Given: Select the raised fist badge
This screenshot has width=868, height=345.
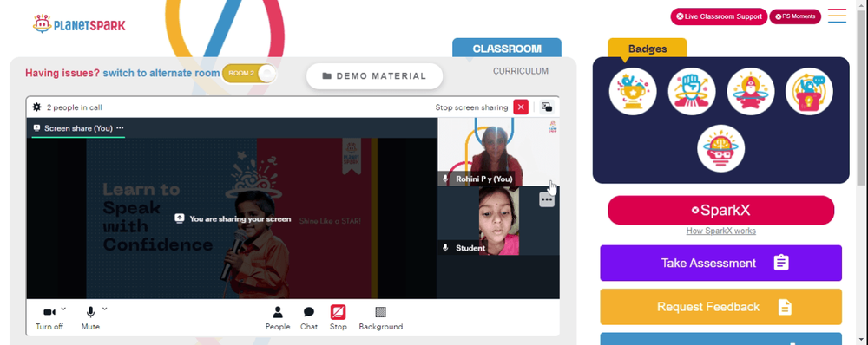Looking at the screenshot, I should click(x=692, y=92).
